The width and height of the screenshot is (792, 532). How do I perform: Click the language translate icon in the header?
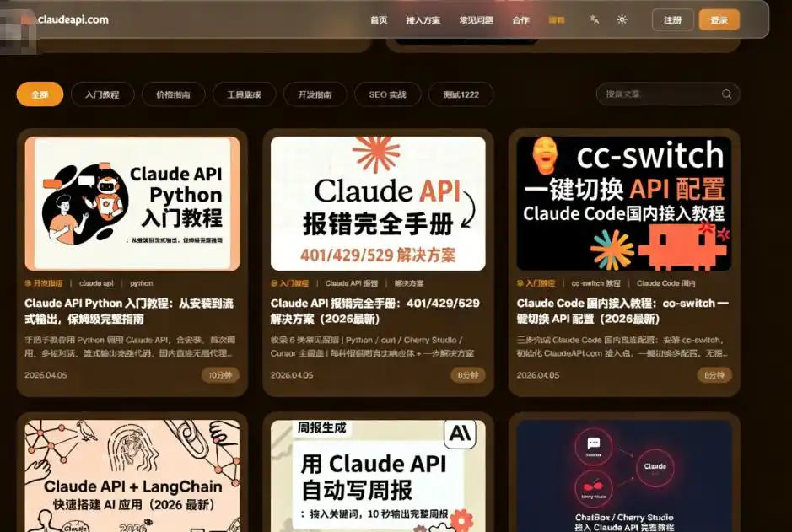coord(595,19)
